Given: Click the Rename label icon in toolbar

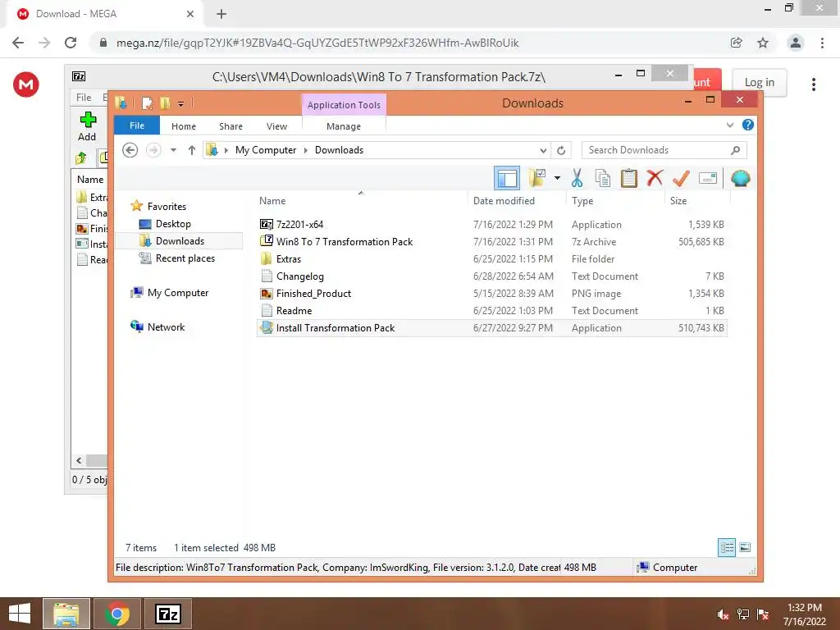Looking at the screenshot, I should pos(708,178).
